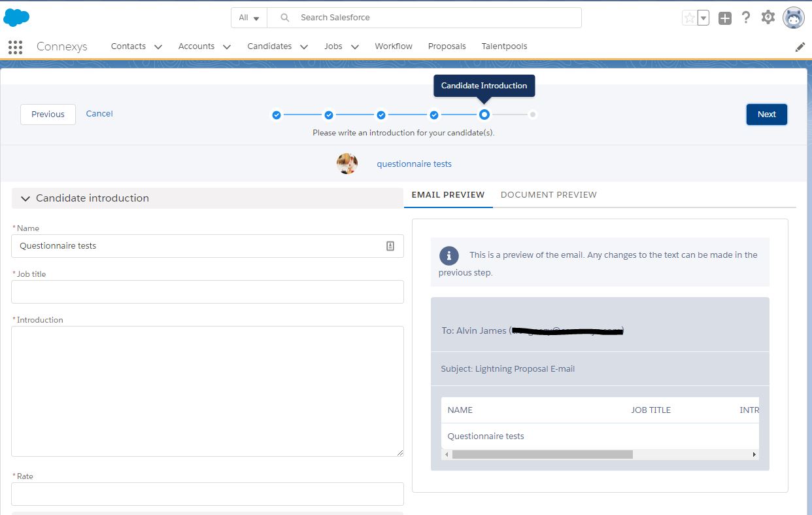Screen dimensions: 812x515
Task: Collapse the Candidate introduction section
Action: [25, 198]
